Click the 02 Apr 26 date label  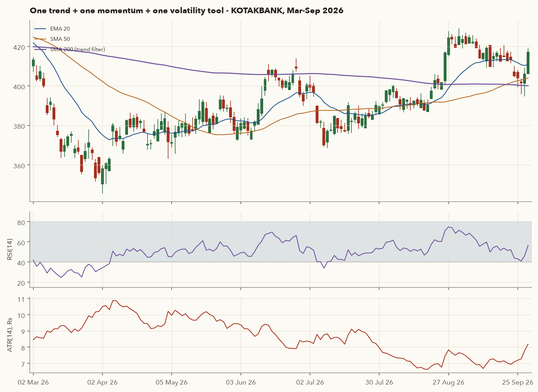tap(102, 382)
